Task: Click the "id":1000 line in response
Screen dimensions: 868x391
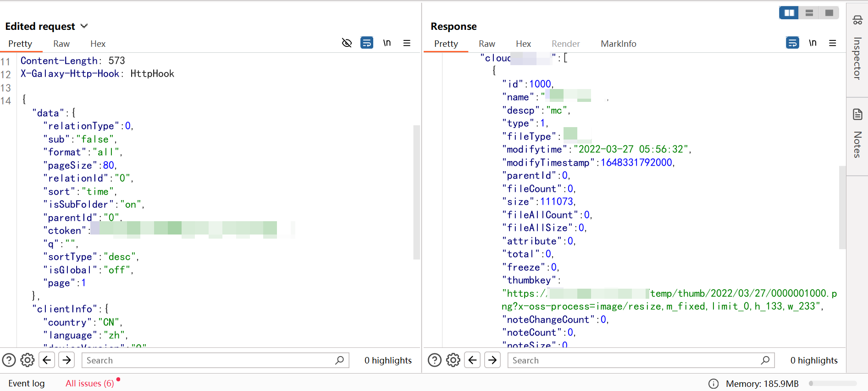Action: coord(528,84)
